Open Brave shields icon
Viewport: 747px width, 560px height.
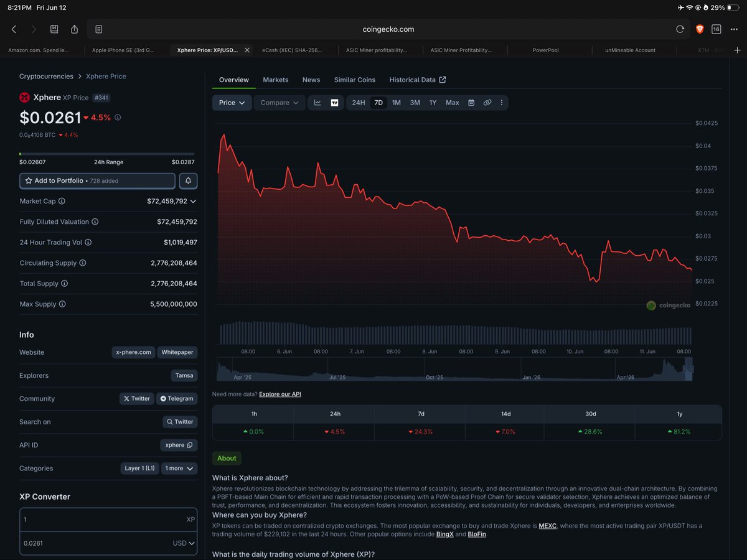point(699,29)
